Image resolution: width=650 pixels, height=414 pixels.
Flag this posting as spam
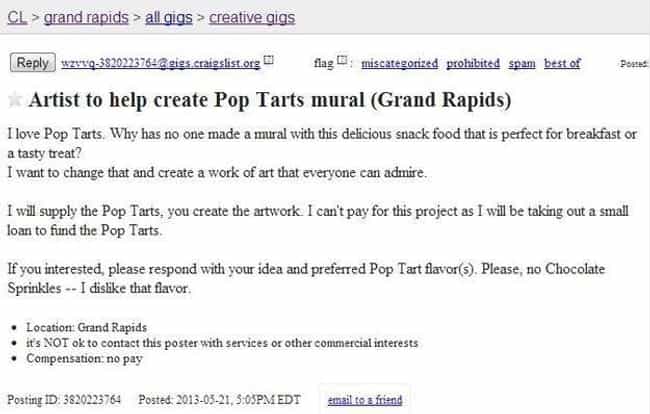click(522, 64)
